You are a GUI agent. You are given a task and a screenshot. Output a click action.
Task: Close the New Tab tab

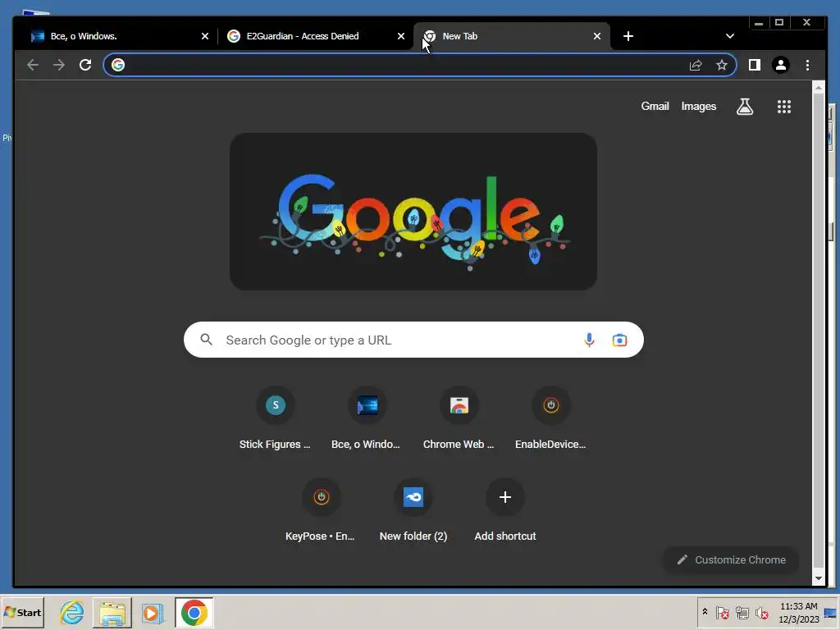point(597,36)
